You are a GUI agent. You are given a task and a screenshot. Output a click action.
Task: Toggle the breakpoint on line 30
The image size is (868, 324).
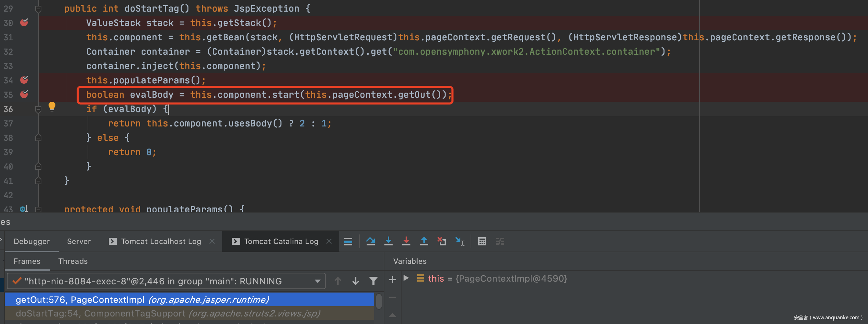24,23
